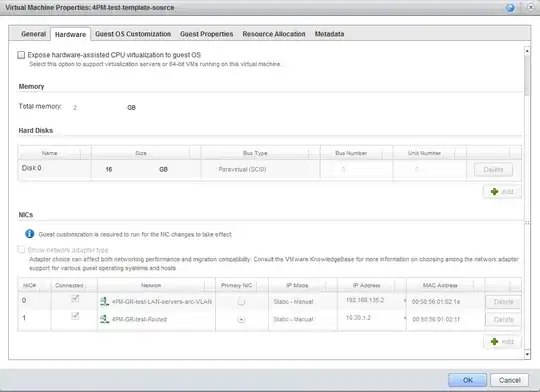
Task: Delete NIC 0 with its Delete button
Action: 503,302
